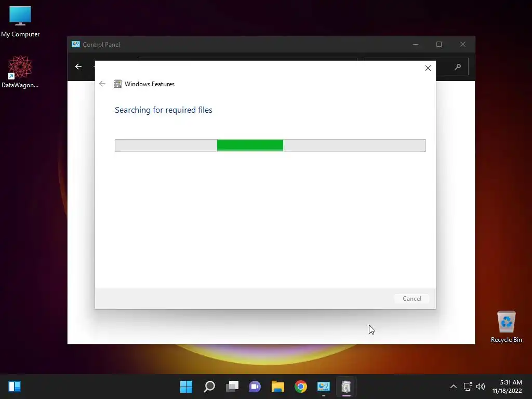This screenshot has height=399, width=532.
Task: Go back in Windows Features dialog
Action: coord(102,84)
